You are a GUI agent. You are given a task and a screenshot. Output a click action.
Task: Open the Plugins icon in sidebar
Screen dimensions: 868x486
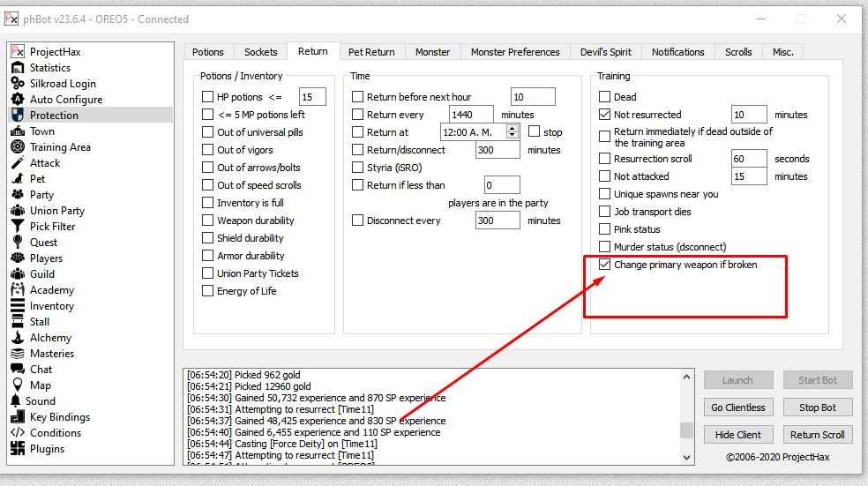(18, 449)
